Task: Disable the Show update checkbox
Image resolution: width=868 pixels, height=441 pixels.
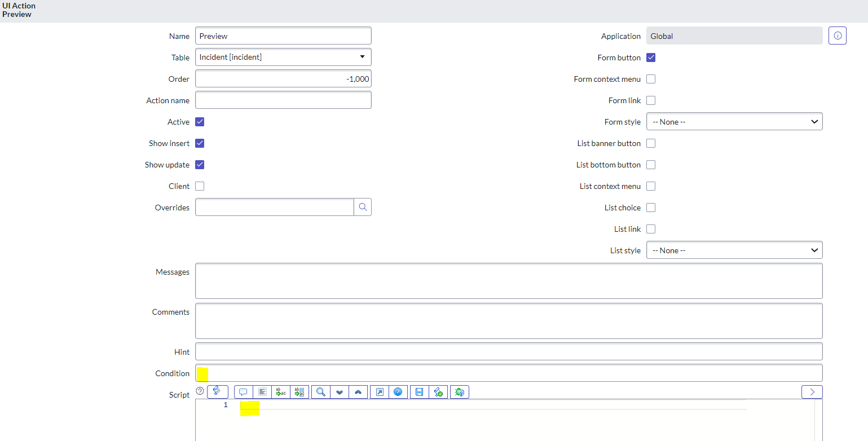Action: (x=200, y=165)
